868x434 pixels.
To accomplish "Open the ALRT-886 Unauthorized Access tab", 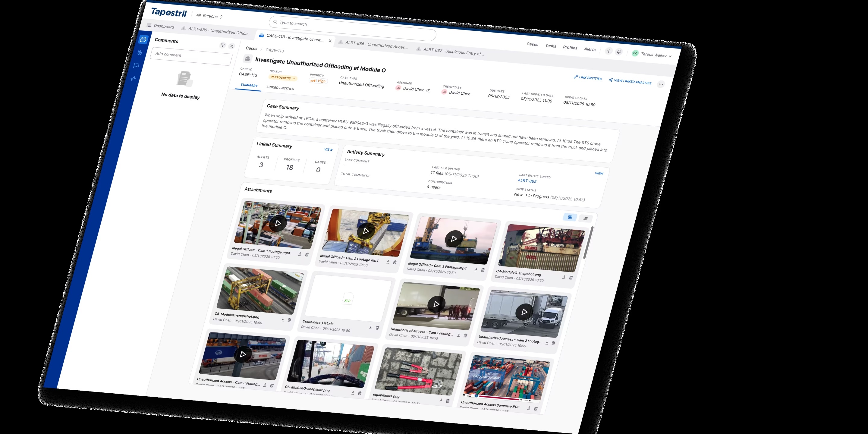I will [x=374, y=45].
